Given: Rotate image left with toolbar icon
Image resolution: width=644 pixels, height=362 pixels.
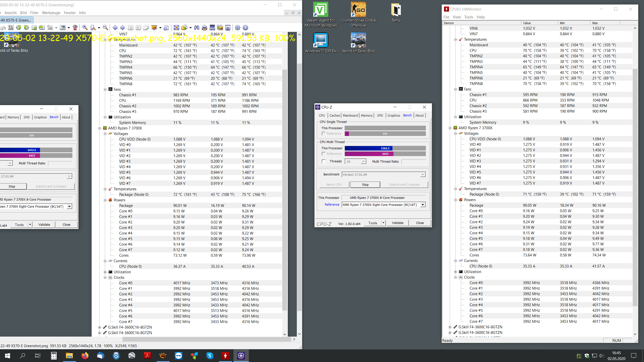Looking at the screenshot, I should tap(19, 27).
